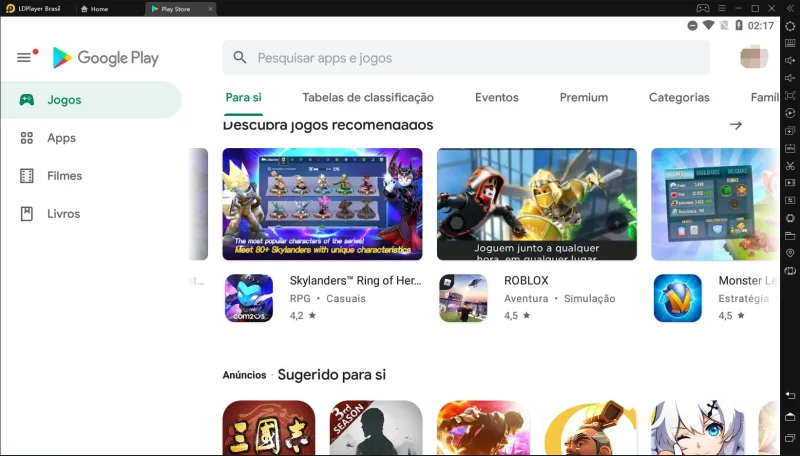Click the sync icon in side toolbar
The image size is (800, 456).
tap(790, 200)
